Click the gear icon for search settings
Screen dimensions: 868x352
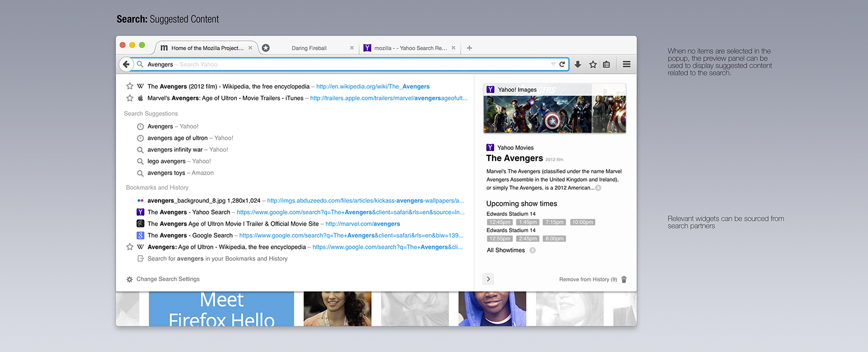click(129, 279)
